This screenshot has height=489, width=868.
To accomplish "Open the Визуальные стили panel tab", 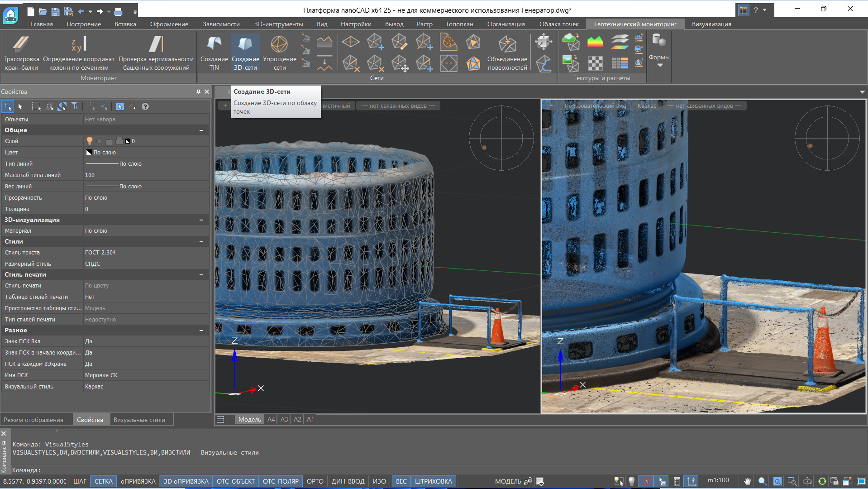I will tap(139, 420).
